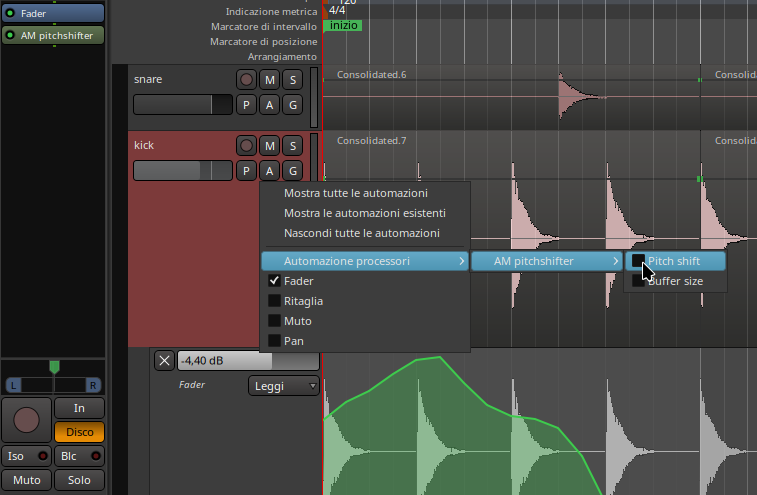The width and height of the screenshot is (757, 495).
Task: Expand the Automazione processori submenu
Action: pos(364,261)
